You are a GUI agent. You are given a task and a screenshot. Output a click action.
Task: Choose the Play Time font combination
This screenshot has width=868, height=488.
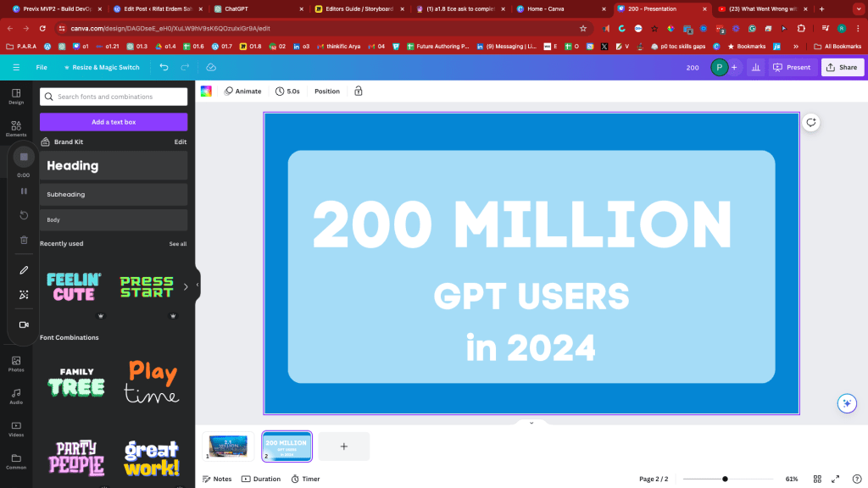pos(151,382)
